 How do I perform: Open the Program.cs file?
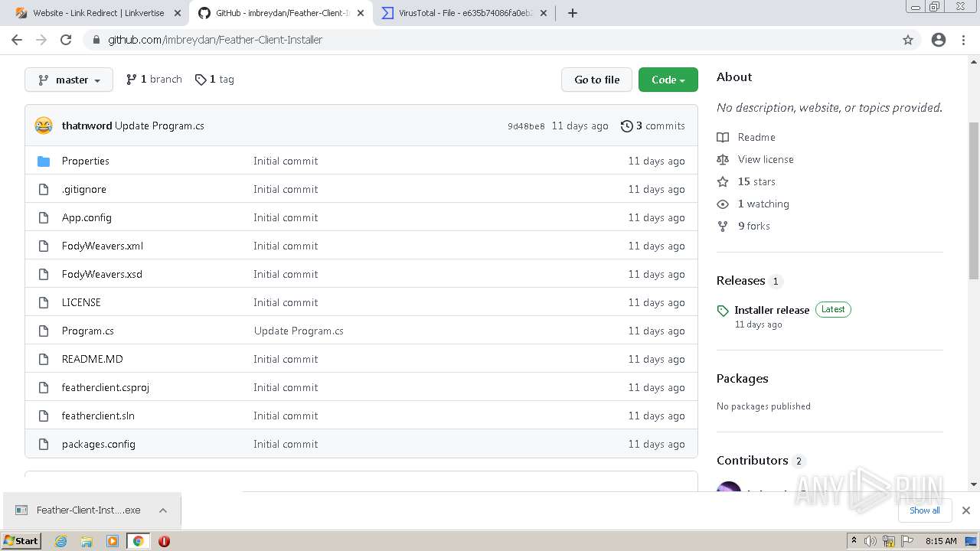click(88, 331)
